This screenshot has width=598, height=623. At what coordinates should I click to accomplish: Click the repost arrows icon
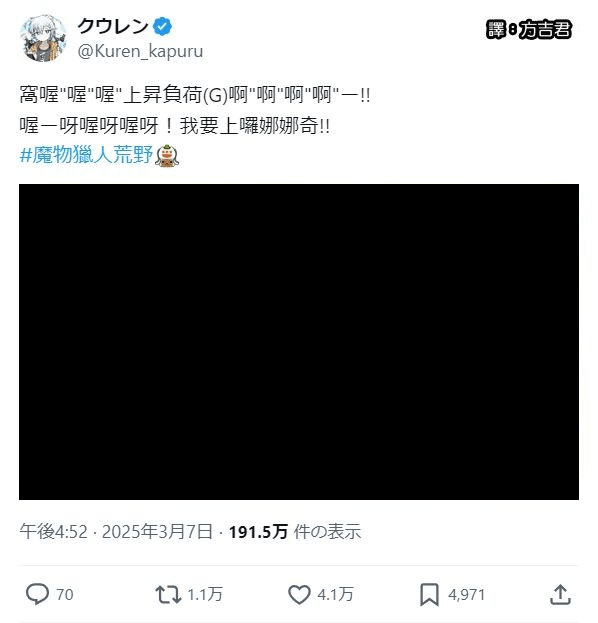[168, 594]
